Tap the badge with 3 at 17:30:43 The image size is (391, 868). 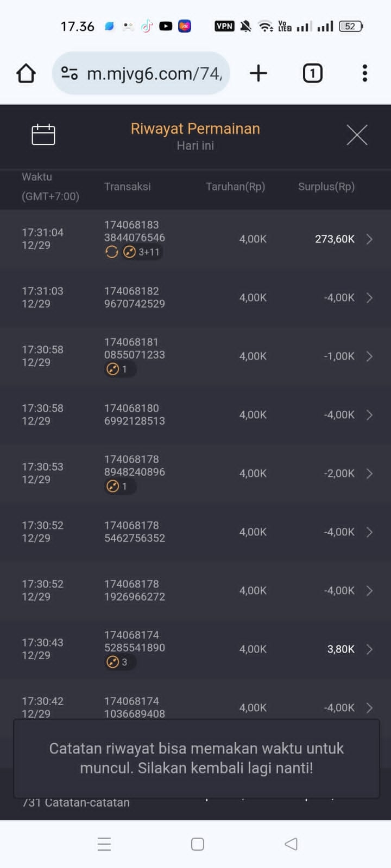tap(119, 662)
